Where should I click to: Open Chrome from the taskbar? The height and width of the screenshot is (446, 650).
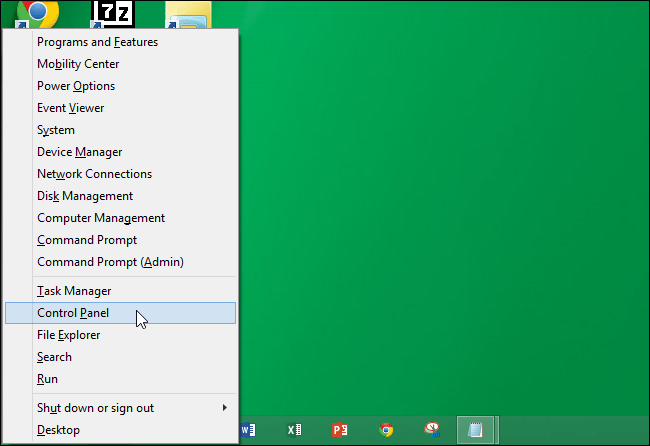coord(386,430)
